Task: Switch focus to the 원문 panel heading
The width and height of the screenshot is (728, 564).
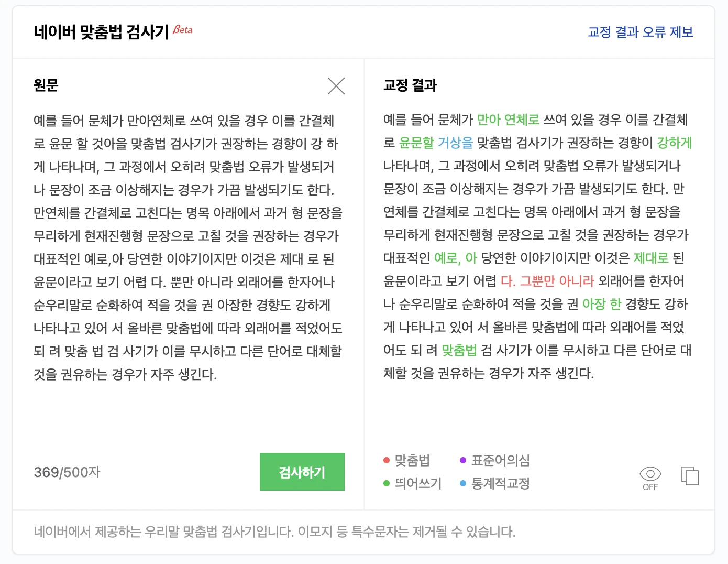Action: tap(45, 85)
